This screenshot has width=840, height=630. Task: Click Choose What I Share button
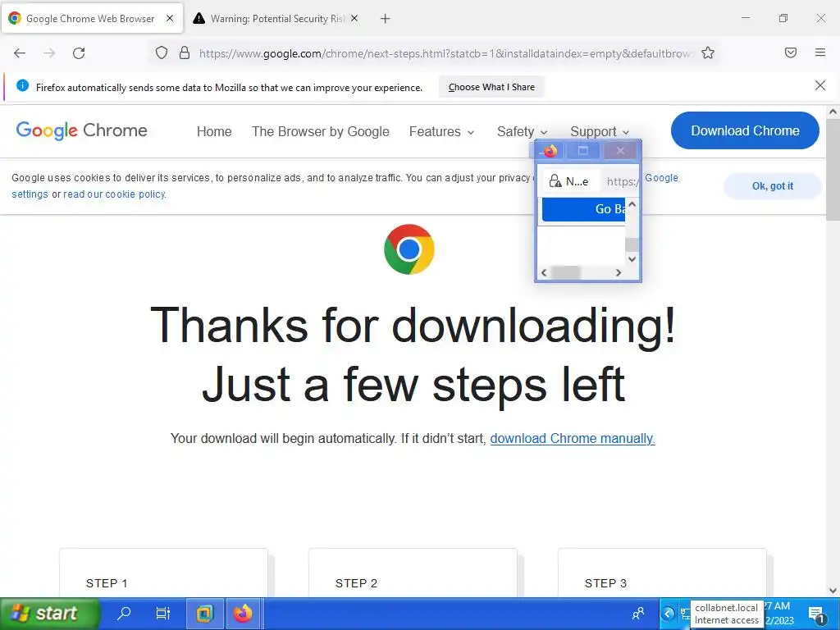tap(491, 87)
